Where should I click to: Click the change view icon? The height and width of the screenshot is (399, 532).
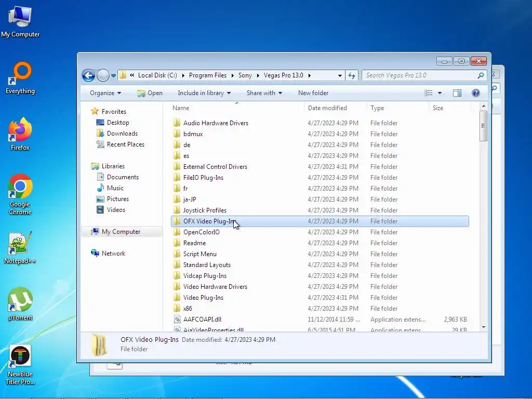[429, 93]
